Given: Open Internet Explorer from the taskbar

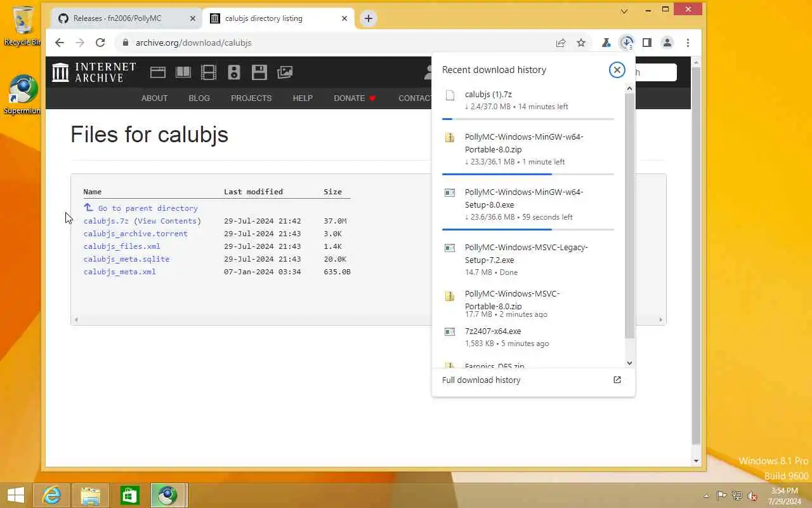Looking at the screenshot, I should pos(51,495).
